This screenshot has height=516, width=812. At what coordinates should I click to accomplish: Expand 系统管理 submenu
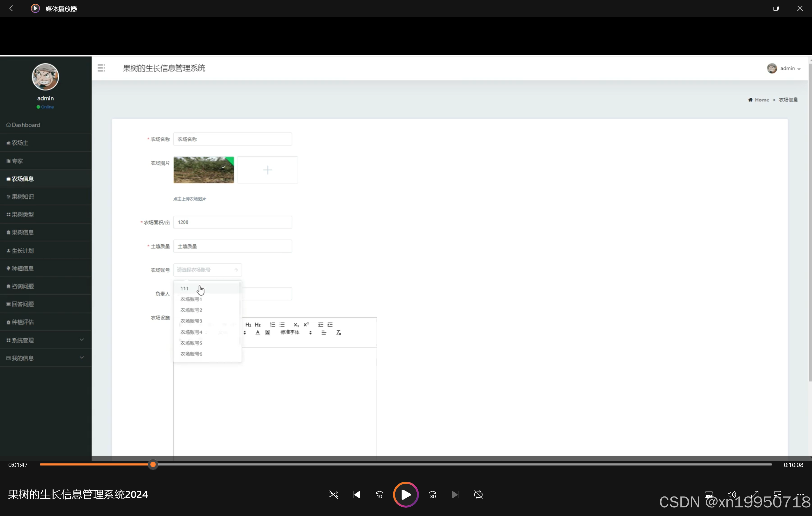46,340
